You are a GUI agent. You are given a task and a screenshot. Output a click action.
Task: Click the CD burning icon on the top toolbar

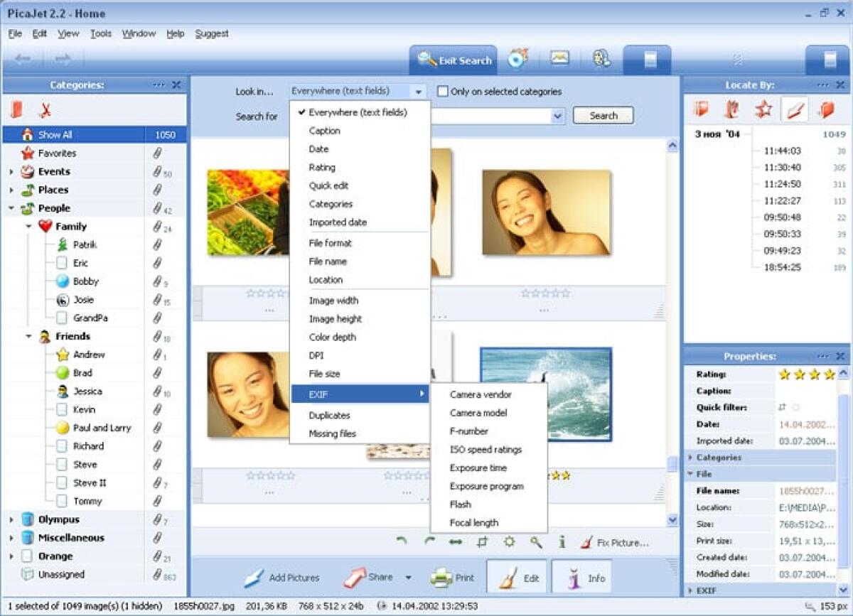point(518,60)
